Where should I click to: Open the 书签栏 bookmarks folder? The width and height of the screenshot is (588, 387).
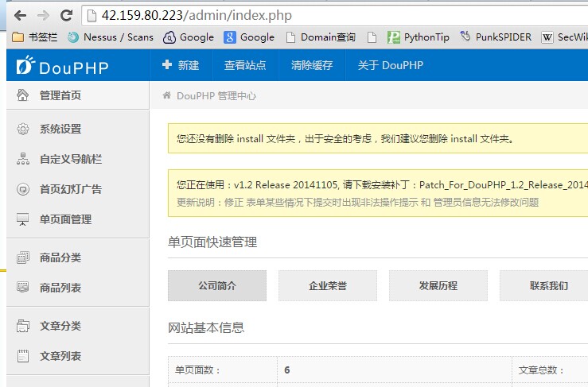click(x=34, y=37)
